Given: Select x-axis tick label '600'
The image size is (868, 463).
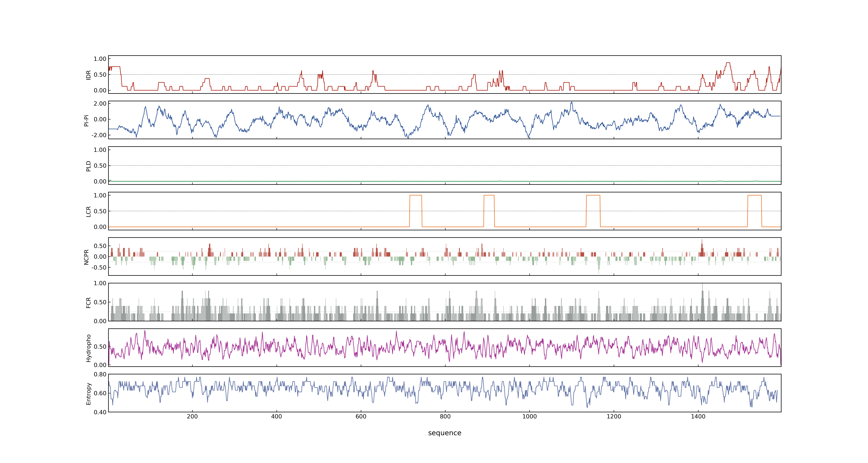Looking at the screenshot, I should pyautogui.click(x=361, y=416).
